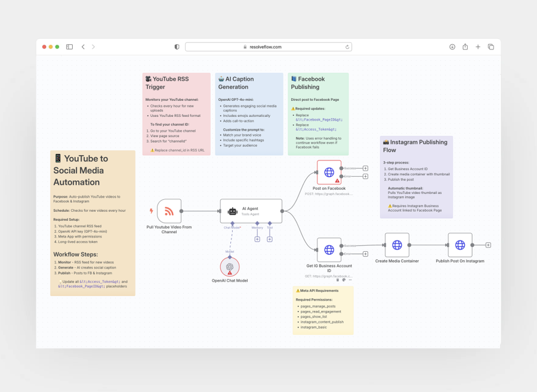
Task: Select the YouTube to Social Media Automation note
Action: 93,223
